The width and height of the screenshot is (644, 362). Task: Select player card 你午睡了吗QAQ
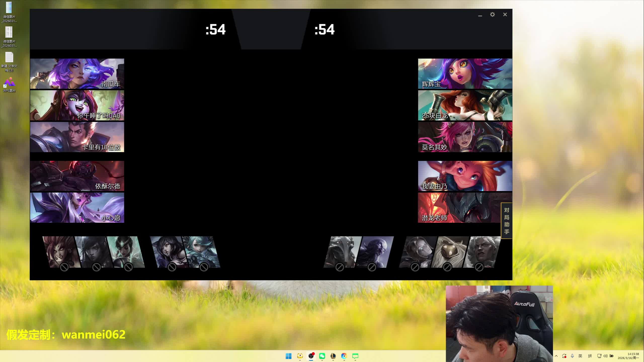[x=77, y=105]
